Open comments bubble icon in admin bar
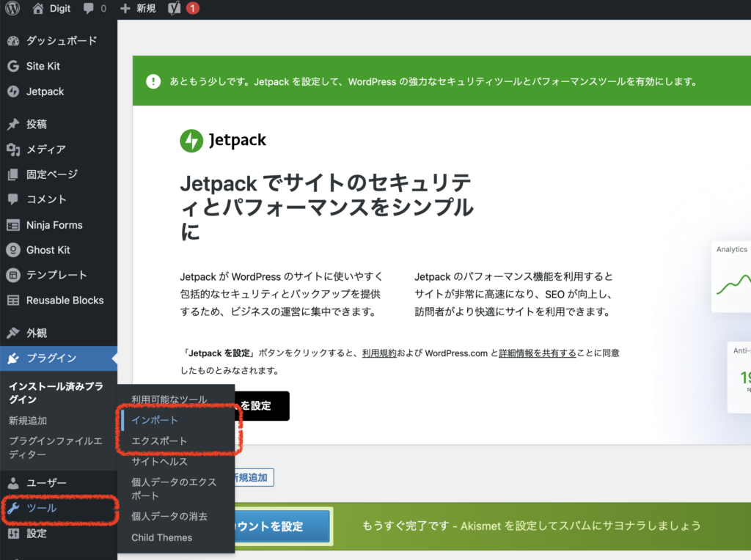 click(x=89, y=8)
